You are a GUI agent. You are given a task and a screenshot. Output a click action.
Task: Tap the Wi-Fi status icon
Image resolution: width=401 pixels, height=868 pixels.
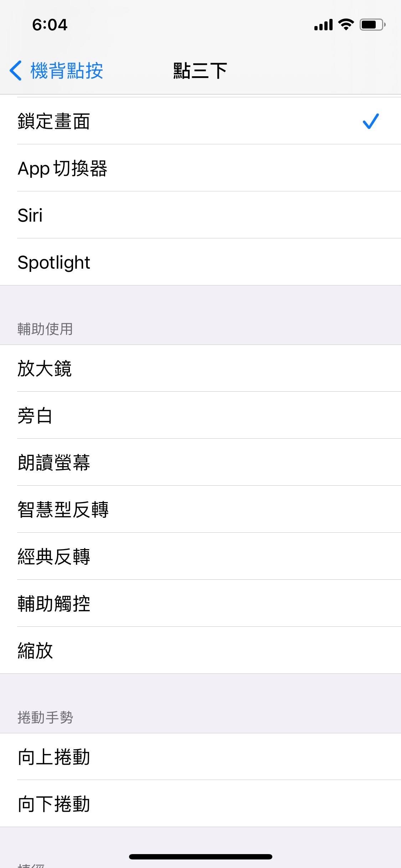(x=346, y=24)
